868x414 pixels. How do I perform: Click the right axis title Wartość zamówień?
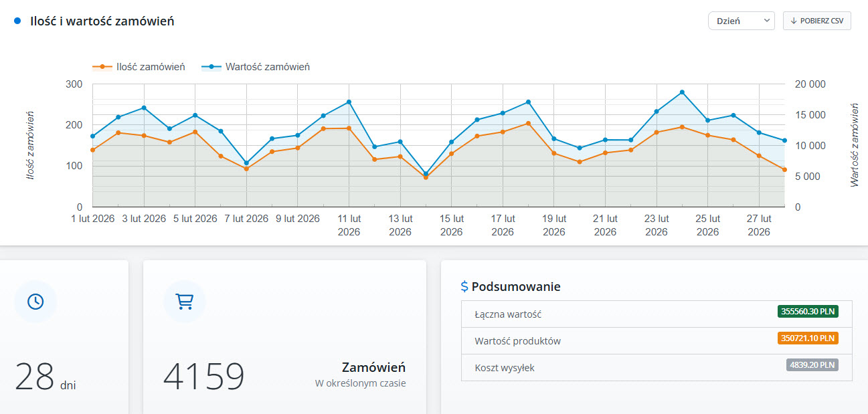pos(855,145)
